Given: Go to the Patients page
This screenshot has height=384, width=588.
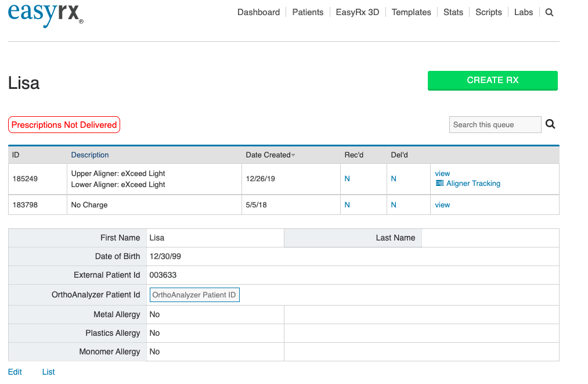Looking at the screenshot, I should (308, 12).
